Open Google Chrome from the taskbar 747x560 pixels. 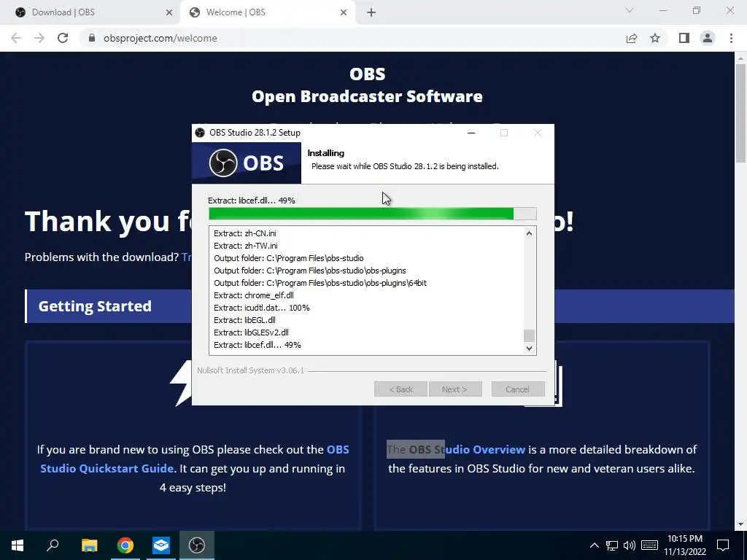point(125,545)
